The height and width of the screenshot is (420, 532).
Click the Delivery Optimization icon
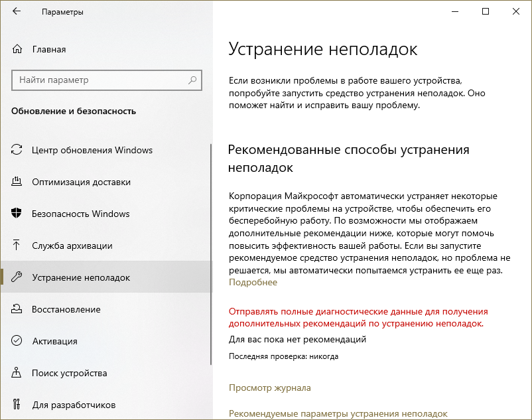(x=17, y=182)
